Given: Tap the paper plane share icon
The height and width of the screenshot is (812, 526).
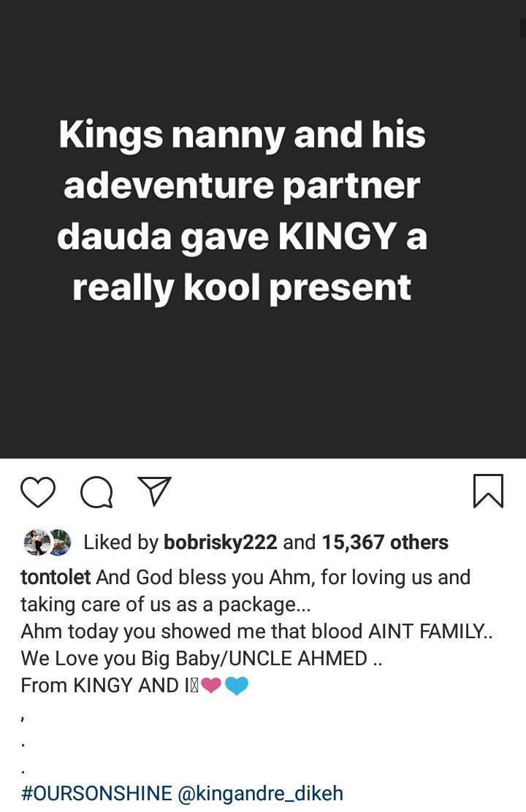Looking at the screenshot, I should pos(155,491).
